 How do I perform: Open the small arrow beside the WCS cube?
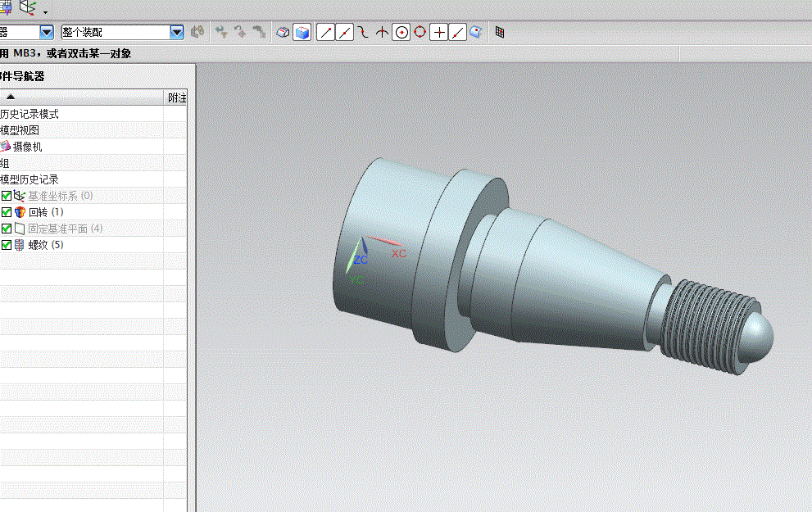pos(46,12)
